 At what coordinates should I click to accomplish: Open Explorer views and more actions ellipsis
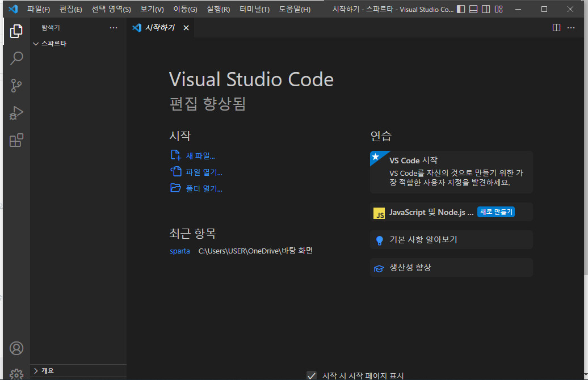coord(114,28)
